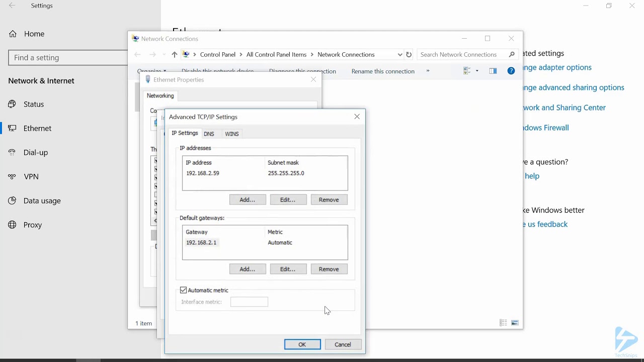
Task: Close the Ethernet Properties dialog
Action: click(313, 79)
